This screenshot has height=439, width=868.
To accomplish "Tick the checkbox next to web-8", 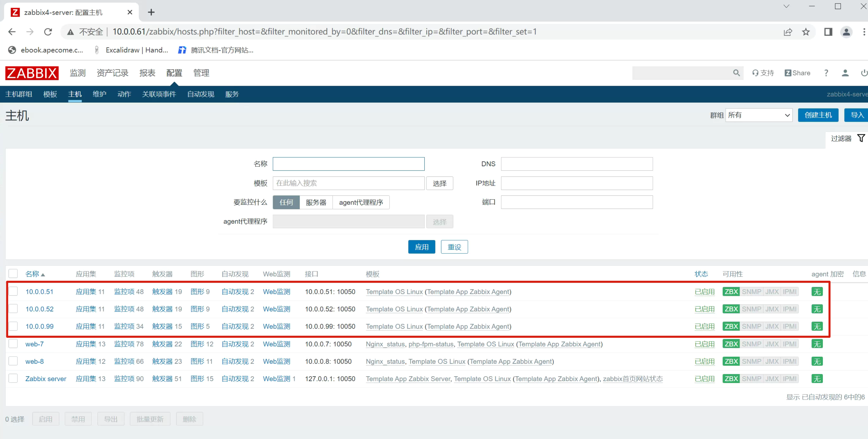I will point(13,361).
